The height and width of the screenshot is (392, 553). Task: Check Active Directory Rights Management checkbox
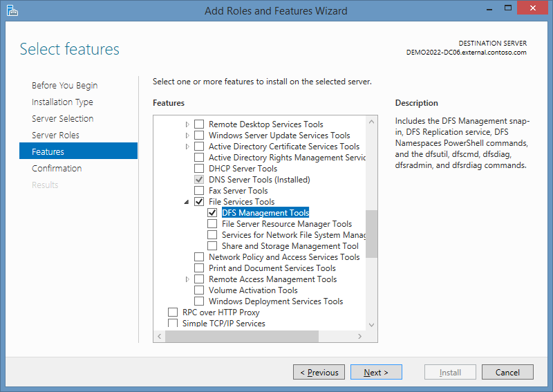click(x=199, y=158)
